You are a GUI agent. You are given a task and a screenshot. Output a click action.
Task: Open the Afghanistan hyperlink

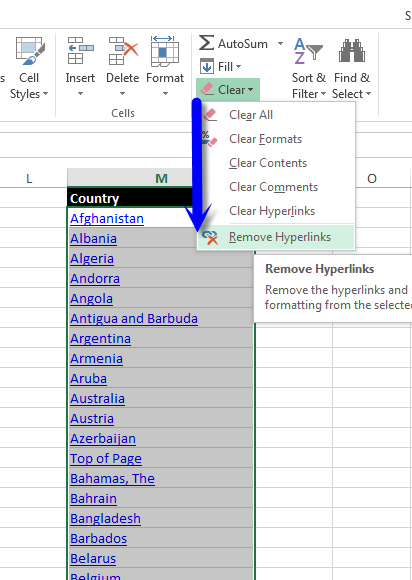107,219
